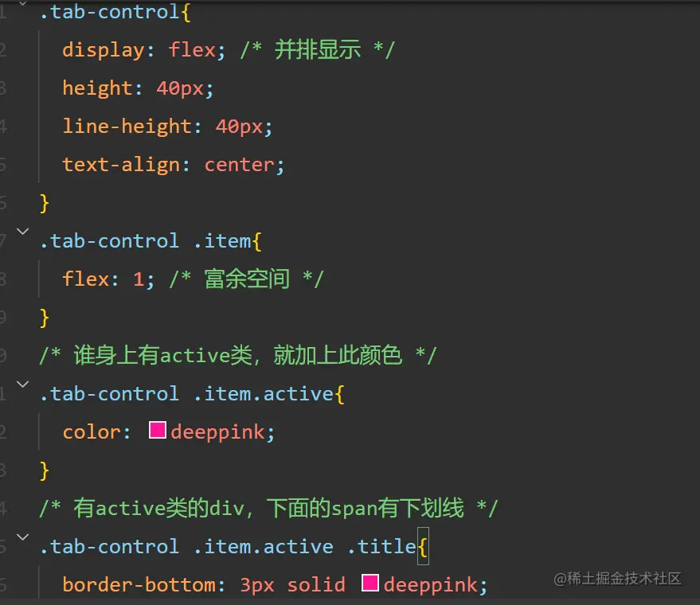Click the flex value after display
The width and height of the screenshot is (700, 605).
pyautogui.click(x=192, y=49)
